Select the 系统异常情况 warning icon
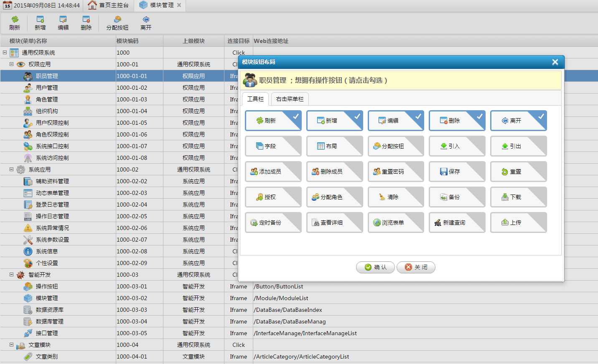This screenshot has width=598, height=364. pos(28,228)
